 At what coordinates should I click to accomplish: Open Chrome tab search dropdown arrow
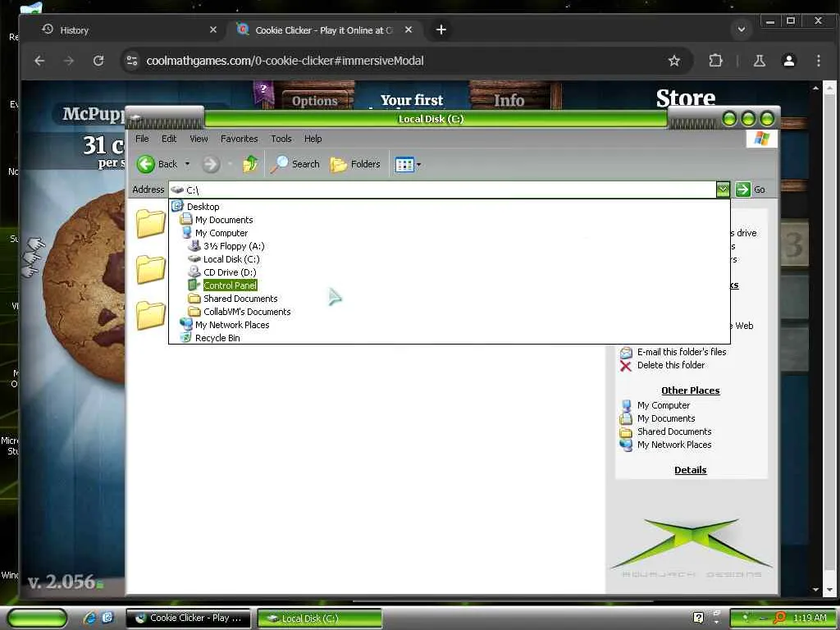(742, 30)
